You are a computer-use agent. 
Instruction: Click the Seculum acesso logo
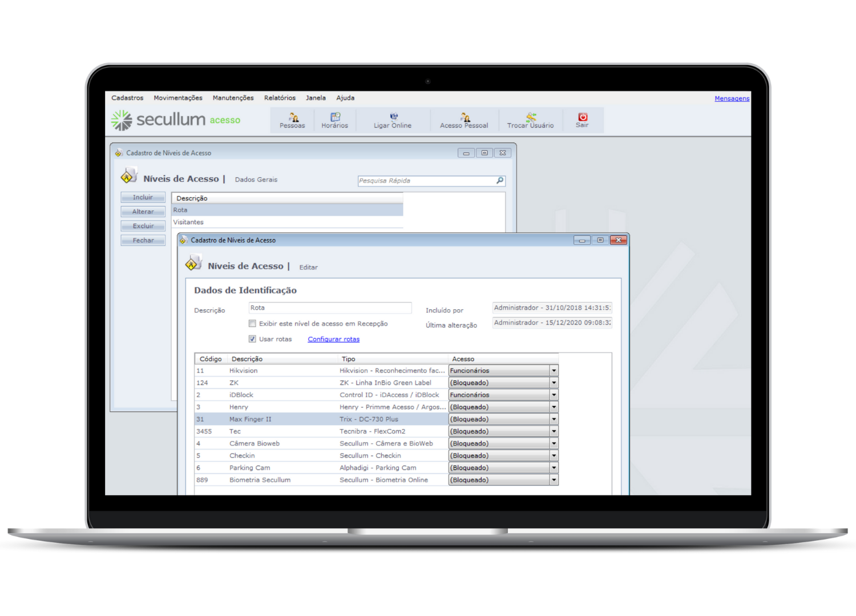pos(176,120)
